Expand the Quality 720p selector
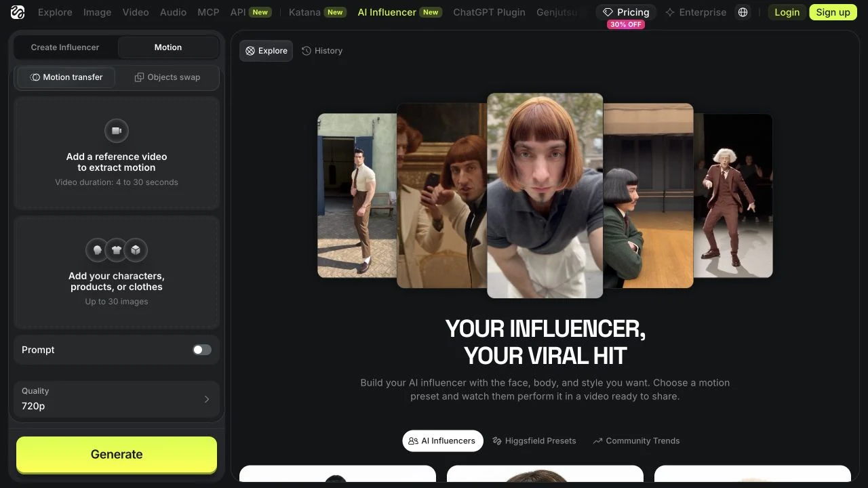868x488 pixels. click(x=117, y=399)
